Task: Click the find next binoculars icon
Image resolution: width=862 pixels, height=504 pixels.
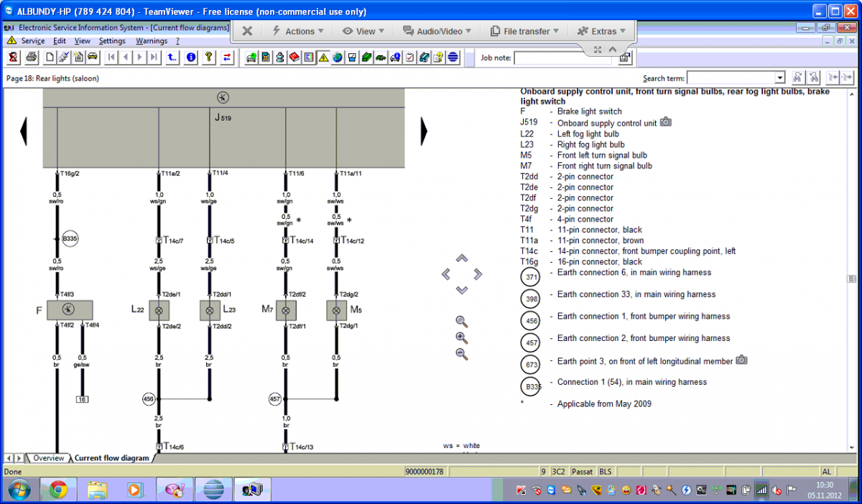Action: coord(814,78)
